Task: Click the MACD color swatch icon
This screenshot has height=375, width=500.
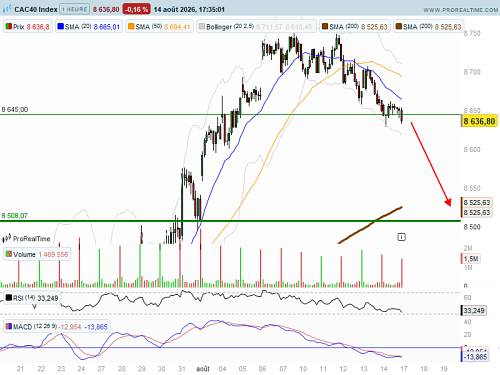Action: [x=9, y=326]
